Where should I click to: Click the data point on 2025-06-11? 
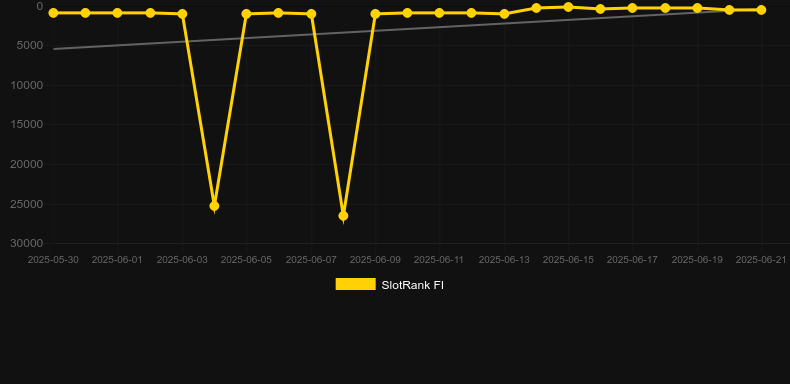pyautogui.click(x=439, y=13)
